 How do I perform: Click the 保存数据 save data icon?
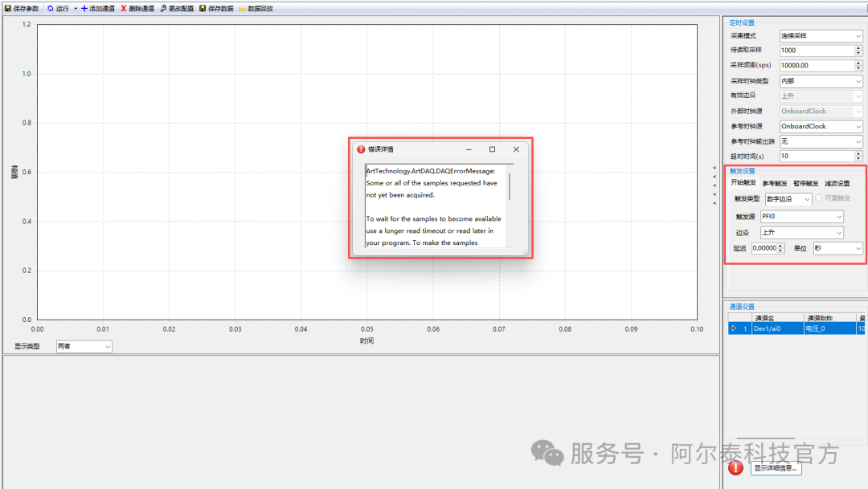(x=203, y=8)
